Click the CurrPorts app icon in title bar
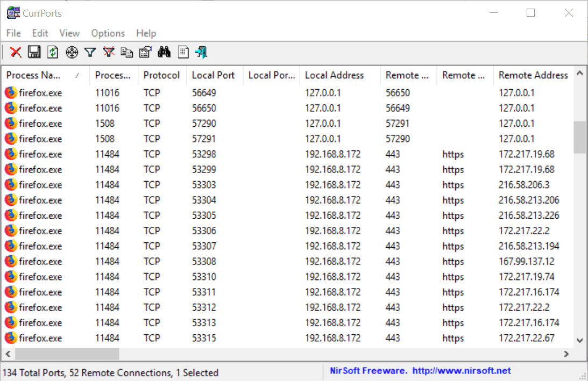This screenshot has width=588, height=381. (13, 13)
